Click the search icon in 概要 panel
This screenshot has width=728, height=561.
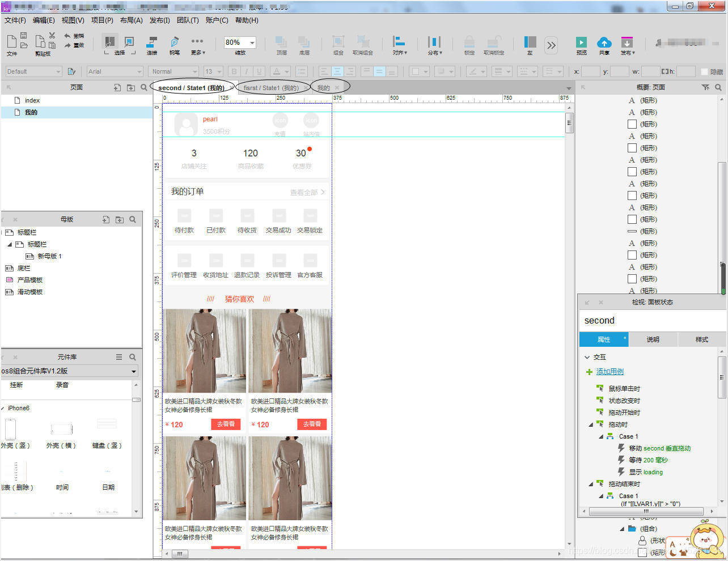point(718,87)
